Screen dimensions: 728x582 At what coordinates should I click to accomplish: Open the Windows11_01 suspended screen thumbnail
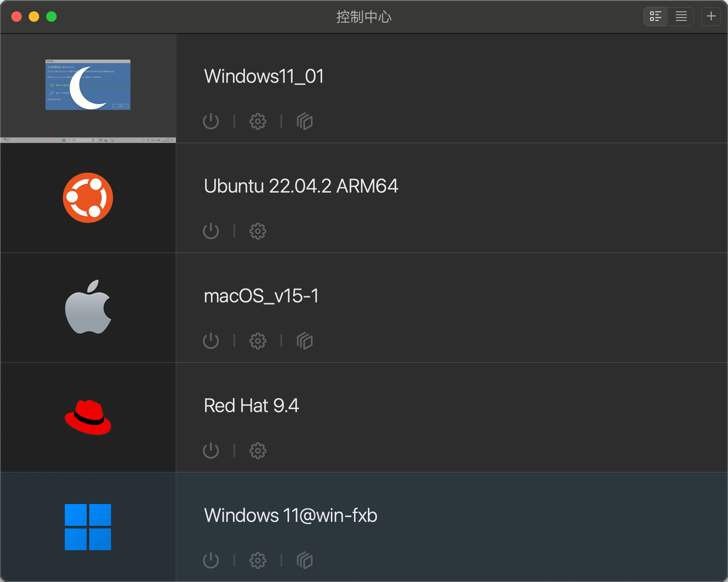pyautogui.click(x=88, y=88)
